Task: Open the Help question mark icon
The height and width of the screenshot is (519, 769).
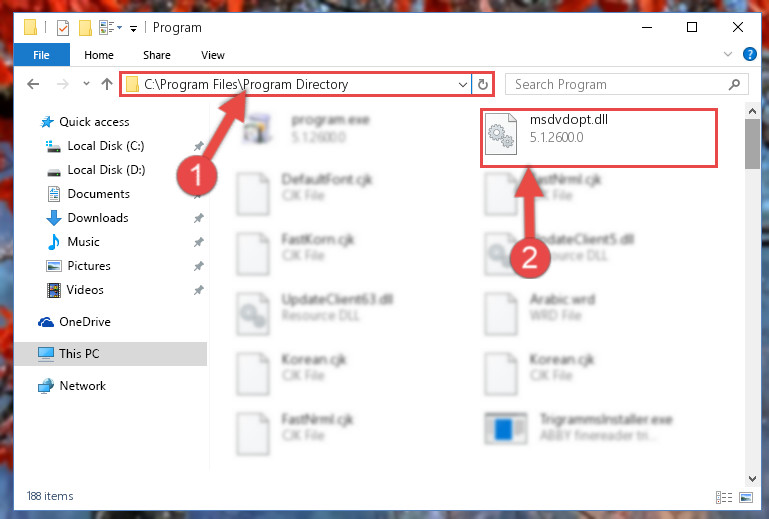Action: coord(749,54)
